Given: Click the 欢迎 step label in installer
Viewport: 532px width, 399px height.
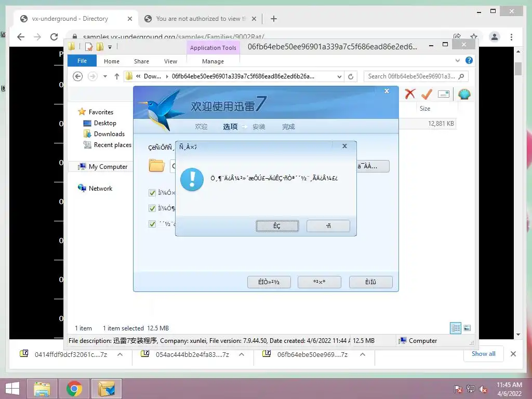Looking at the screenshot, I should (201, 127).
